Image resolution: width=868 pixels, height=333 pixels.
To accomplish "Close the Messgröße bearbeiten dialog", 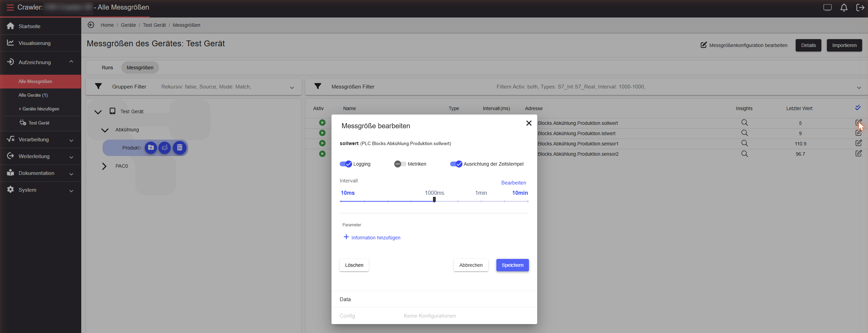I will click(x=529, y=123).
